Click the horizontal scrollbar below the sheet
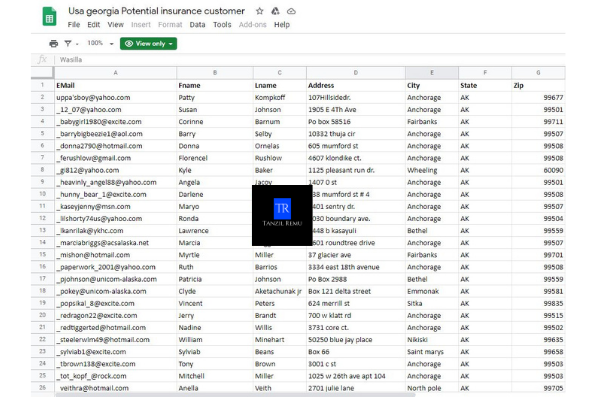Image resolution: width=600 pixels, height=400 pixels. pyautogui.click(x=235, y=395)
